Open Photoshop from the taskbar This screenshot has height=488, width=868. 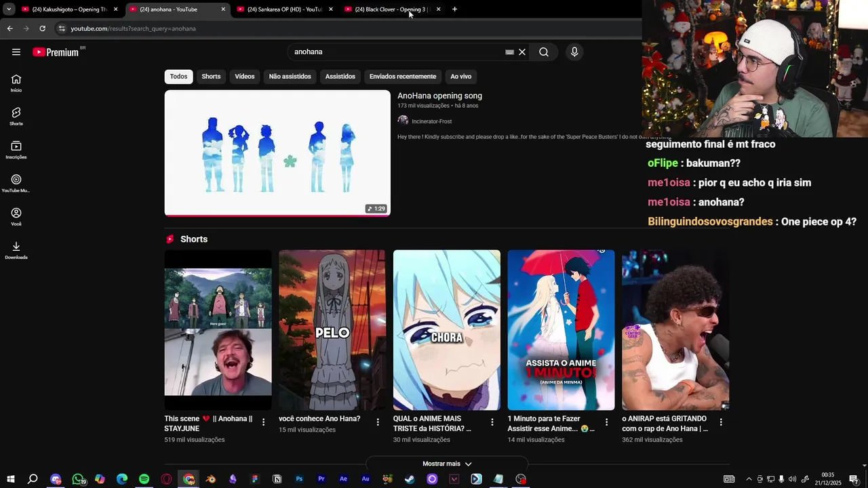pos(299,479)
